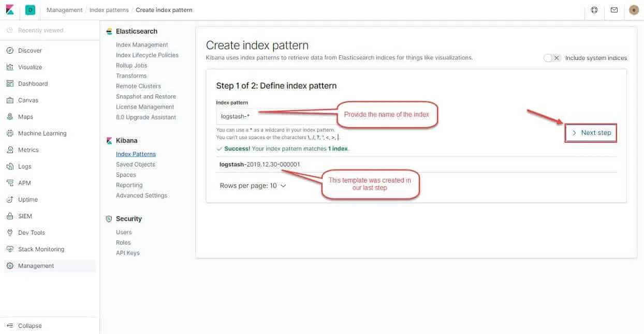644x334 pixels.
Task: Select Index patterns in the breadcrumb
Action: pyautogui.click(x=109, y=9)
